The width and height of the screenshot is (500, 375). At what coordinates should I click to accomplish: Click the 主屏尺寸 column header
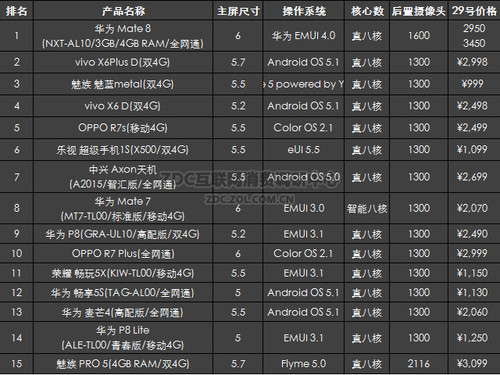point(238,11)
